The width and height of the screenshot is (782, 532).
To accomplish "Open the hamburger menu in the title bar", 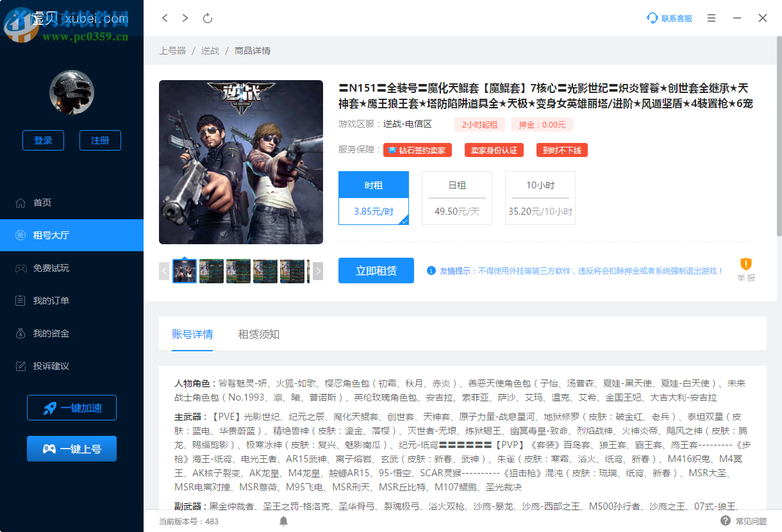I will (x=711, y=18).
